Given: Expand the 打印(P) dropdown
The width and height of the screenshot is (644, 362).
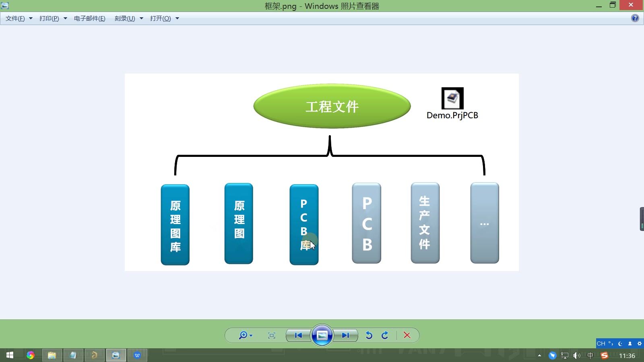Looking at the screenshot, I should (53, 19).
